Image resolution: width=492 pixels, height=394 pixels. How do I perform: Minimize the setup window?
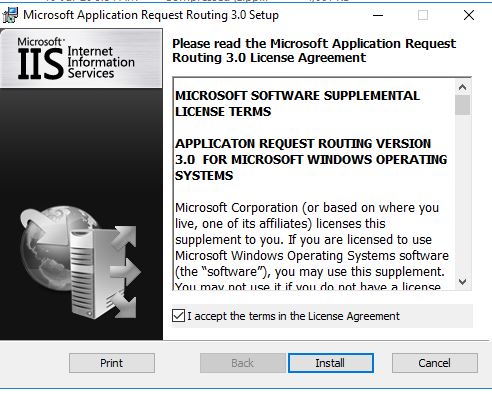[378, 15]
